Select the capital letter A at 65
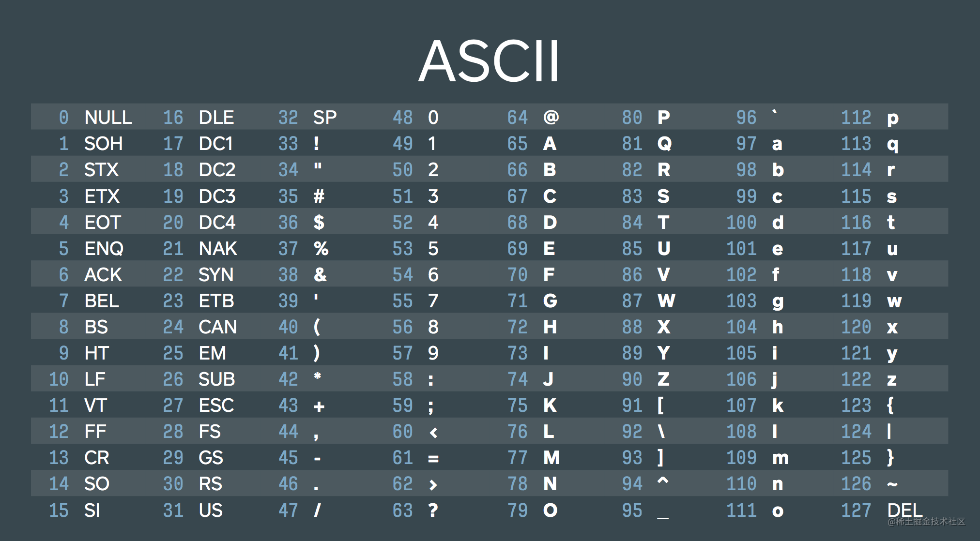This screenshot has height=541, width=980. 550,143
